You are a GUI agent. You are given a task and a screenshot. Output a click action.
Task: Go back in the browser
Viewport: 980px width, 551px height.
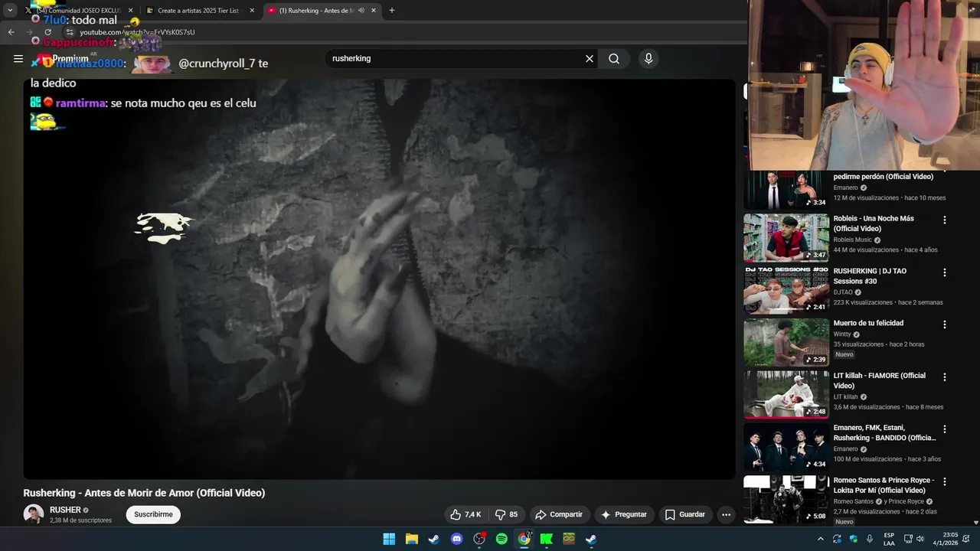tap(11, 32)
